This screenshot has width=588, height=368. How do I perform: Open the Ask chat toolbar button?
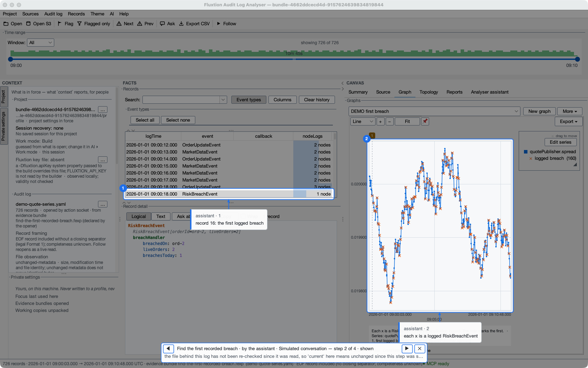coord(167,23)
